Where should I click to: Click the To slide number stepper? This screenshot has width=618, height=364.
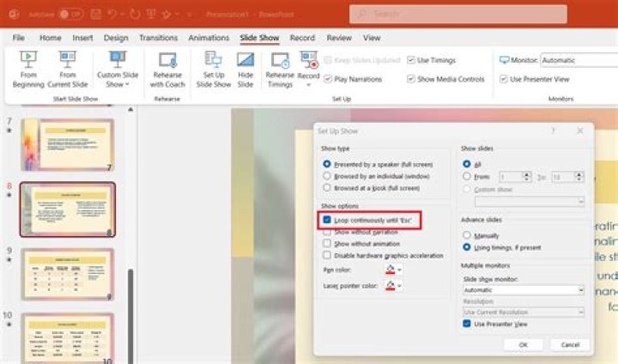pyautogui.click(x=579, y=177)
